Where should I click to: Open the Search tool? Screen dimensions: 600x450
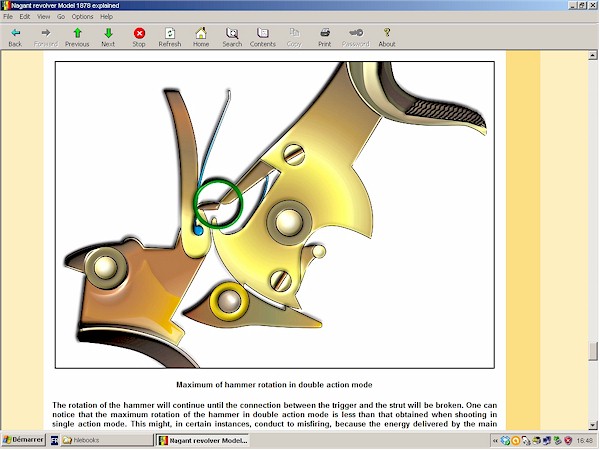tap(232, 38)
